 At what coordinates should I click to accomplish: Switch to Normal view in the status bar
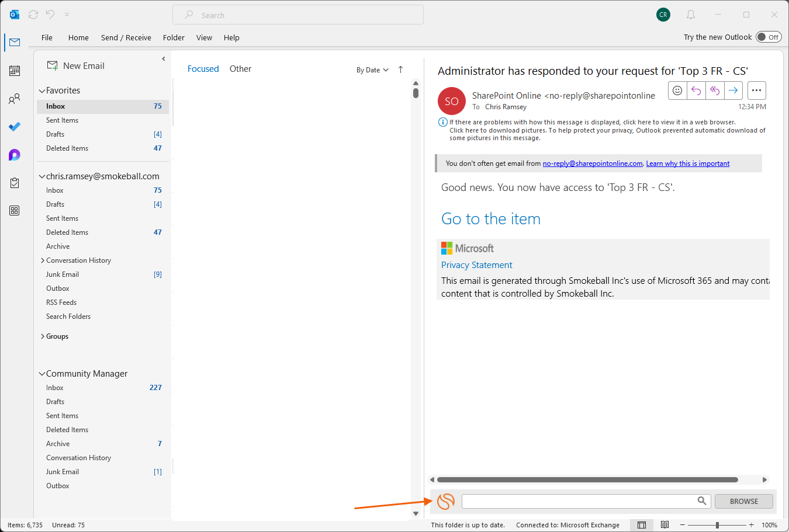[x=642, y=525]
